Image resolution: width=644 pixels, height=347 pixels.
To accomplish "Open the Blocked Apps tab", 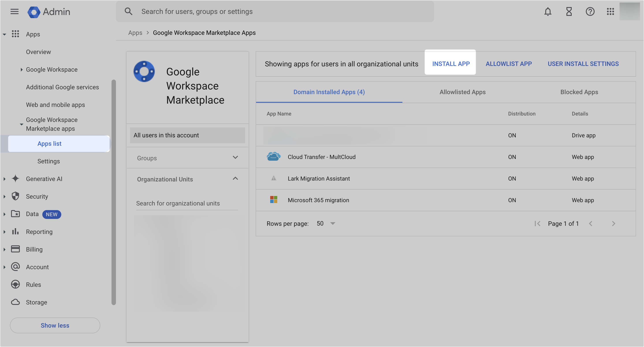I will coord(579,92).
